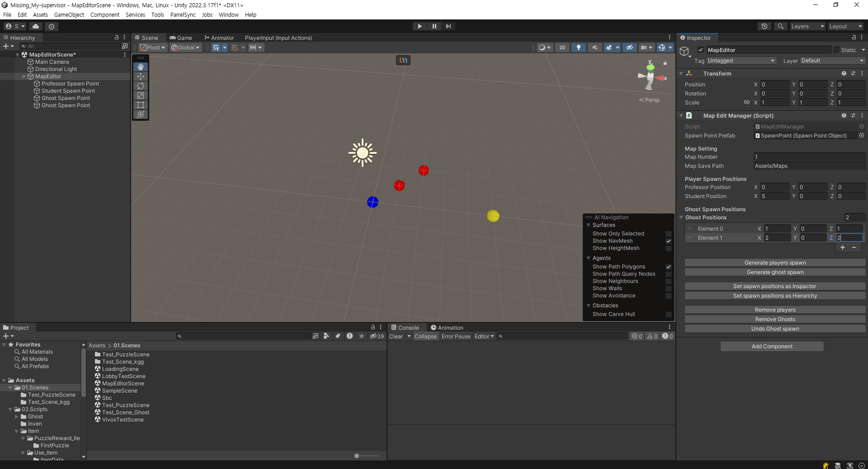Open the Undo History icon

pyautogui.click(x=764, y=26)
